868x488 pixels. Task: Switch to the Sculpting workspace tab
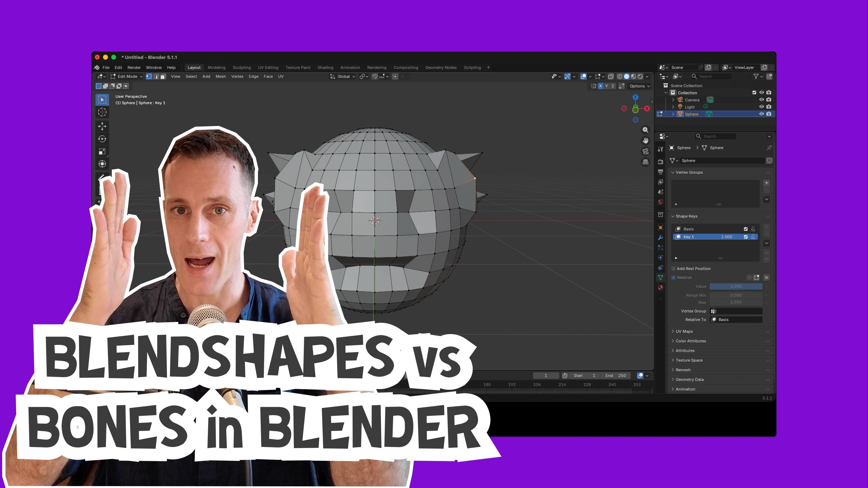[241, 68]
